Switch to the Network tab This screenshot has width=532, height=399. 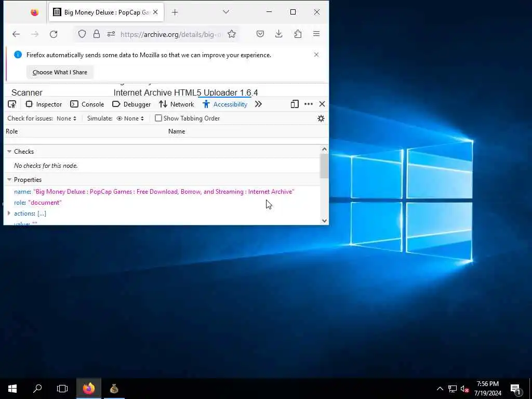(177, 104)
